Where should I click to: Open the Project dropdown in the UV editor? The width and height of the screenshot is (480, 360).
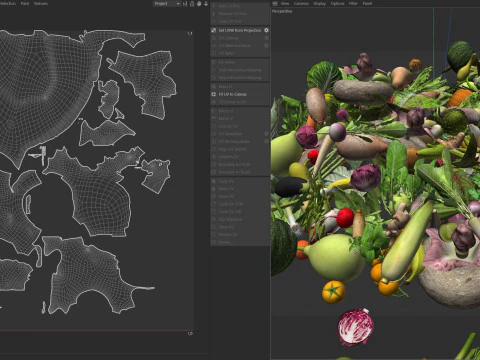tap(167, 3)
